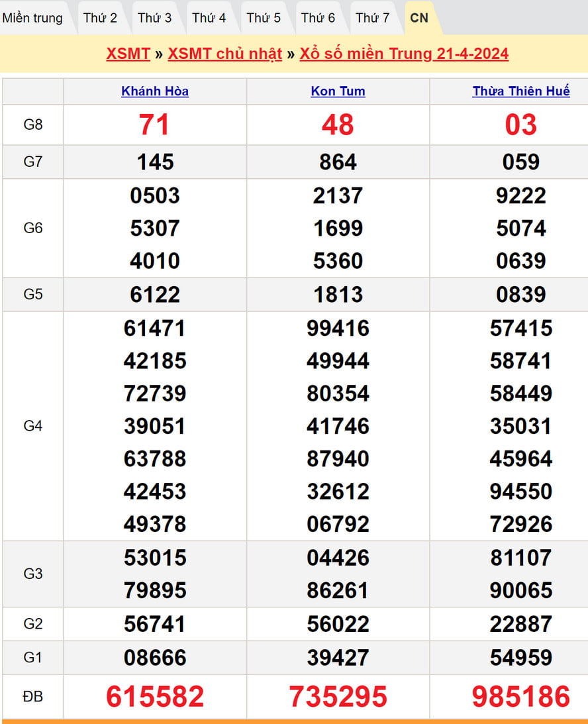Visit the Kon Tum province link

pyautogui.click(x=338, y=91)
